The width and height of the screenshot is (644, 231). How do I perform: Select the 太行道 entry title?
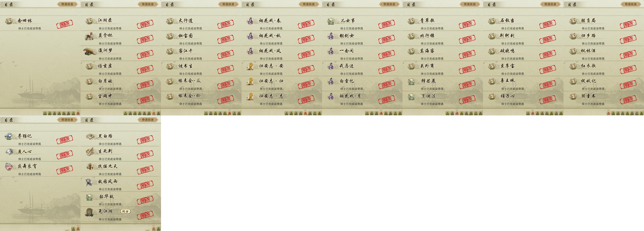point(186,21)
